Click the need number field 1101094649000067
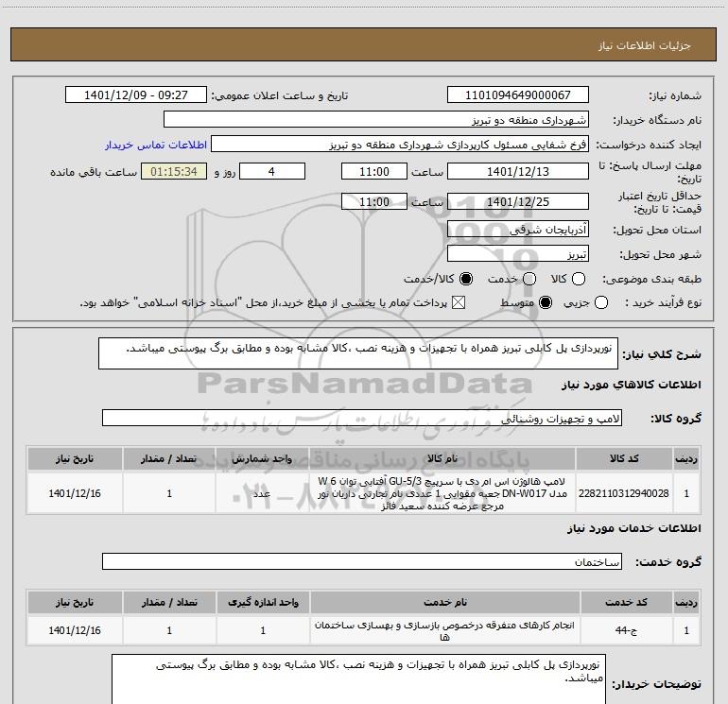Screen dimensions: 728x704 coord(518,94)
